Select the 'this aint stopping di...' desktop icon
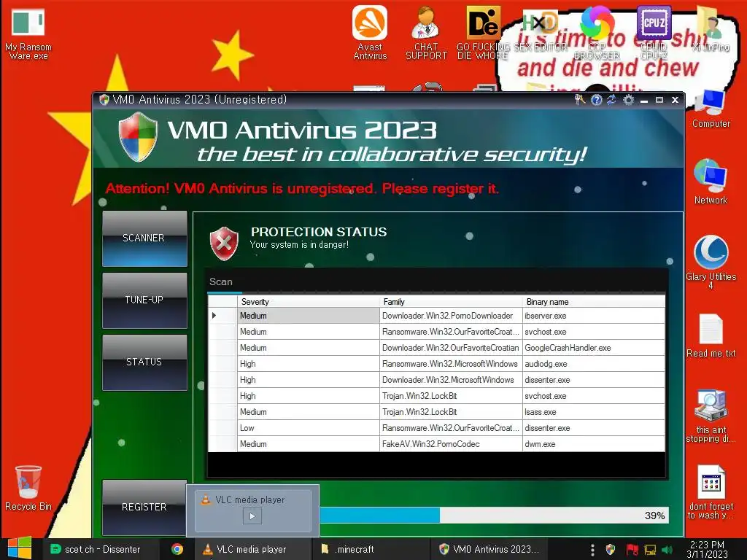The height and width of the screenshot is (560, 747). click(x=711, y=416)
